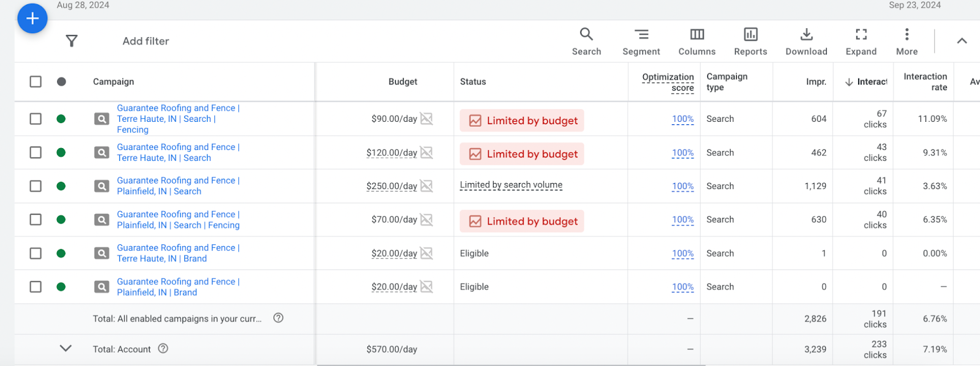Click the filter funnel icon
The image size is (980, 366).
click(72, 41)
